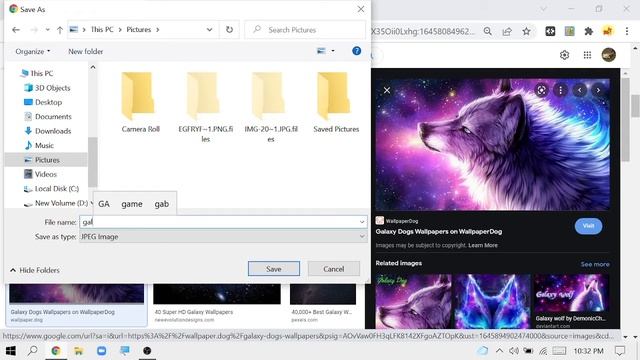Change the view layout icon

[x=321, y=51]
